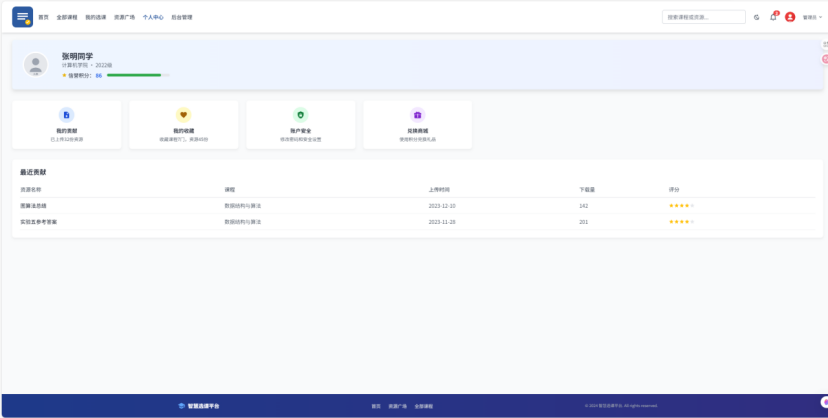Open the 我的收藏 card title

point(184,131)
